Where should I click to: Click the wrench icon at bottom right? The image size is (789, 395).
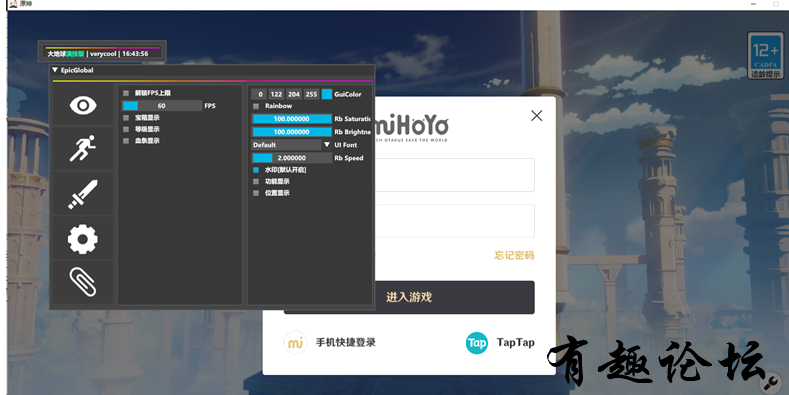point(770,383)
